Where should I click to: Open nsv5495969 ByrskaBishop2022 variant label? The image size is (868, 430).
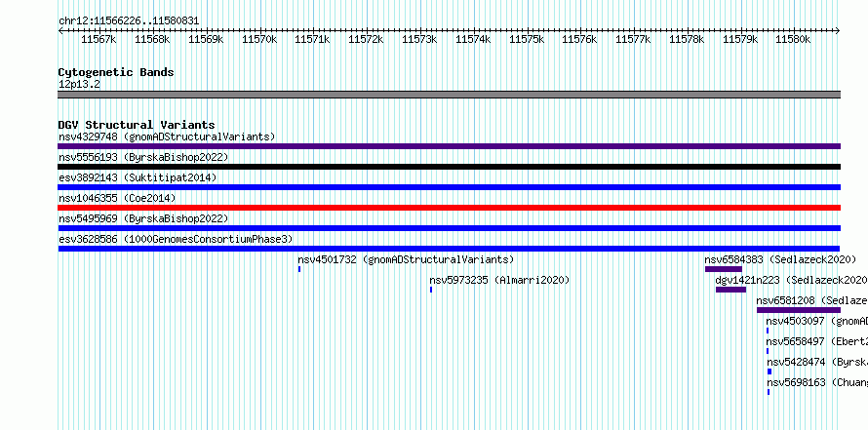[x=143, y=218]
